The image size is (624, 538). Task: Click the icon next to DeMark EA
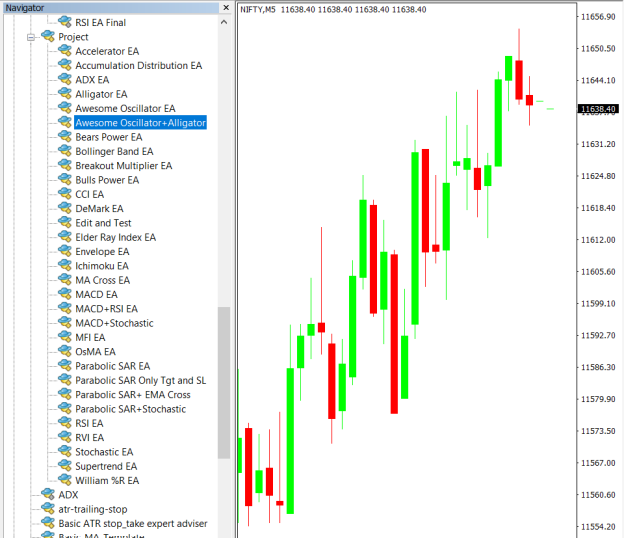[x=65, y=209]
